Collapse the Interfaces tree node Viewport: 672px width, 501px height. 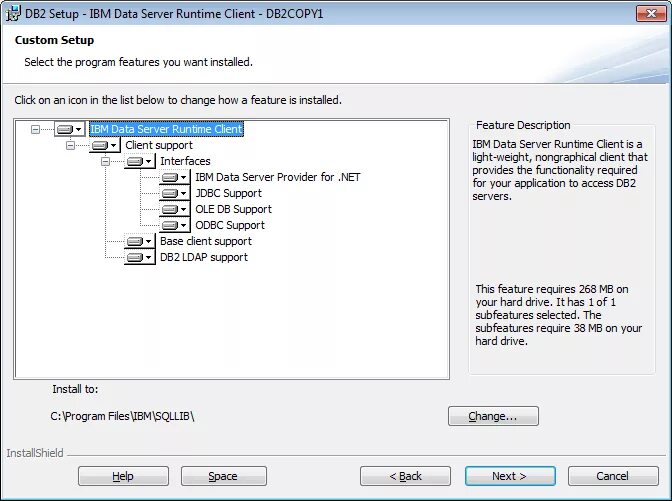pyautogui.click(x=105, y=161)
